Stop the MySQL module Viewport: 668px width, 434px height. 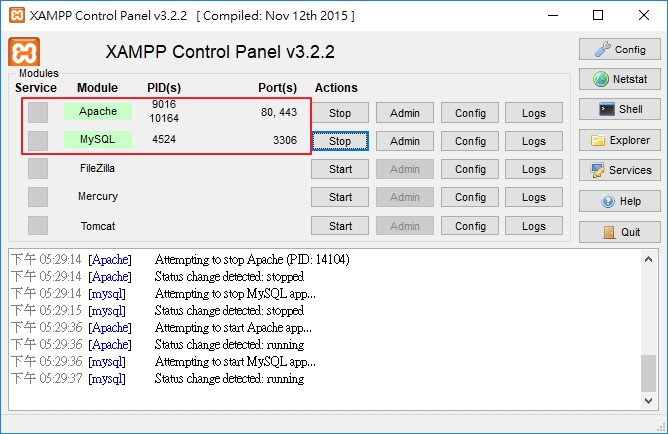pyautogui.click(x=340, y=141)
